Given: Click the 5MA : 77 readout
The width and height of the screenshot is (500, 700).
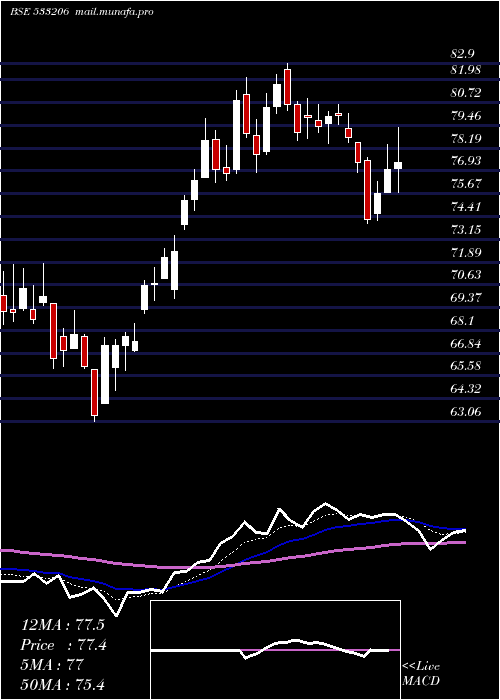Looking at the screenshot, I should 52,665.
